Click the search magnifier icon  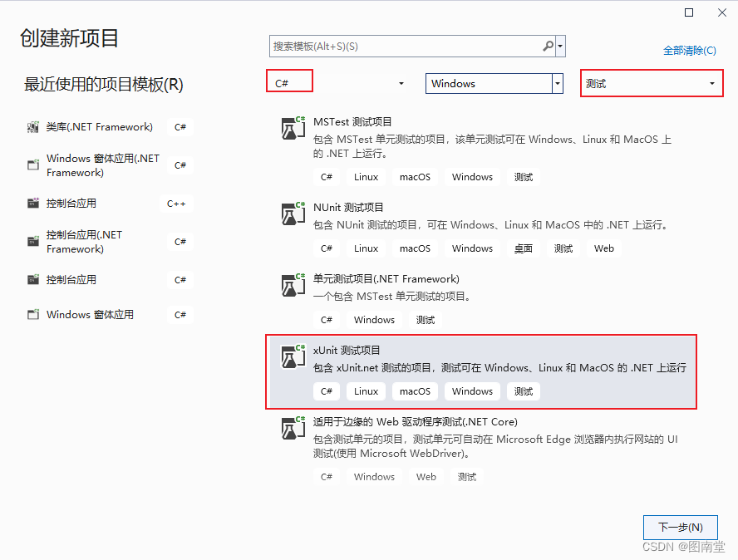546,45
